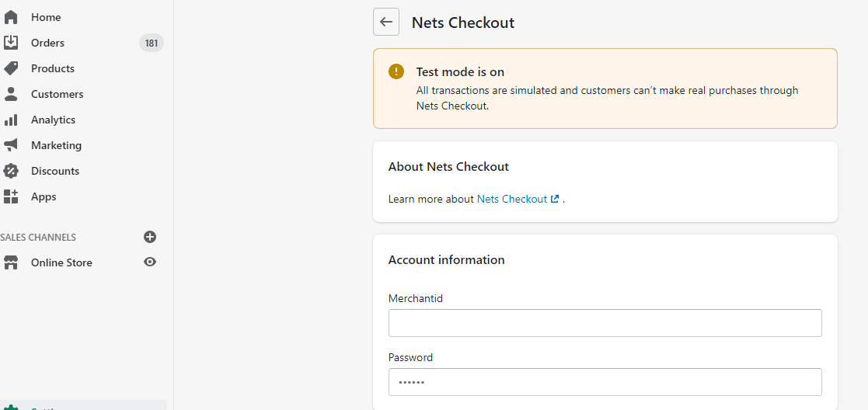Click the SALES CHANNELS section label
Screen dimensions: 868x410
[38, 238]
